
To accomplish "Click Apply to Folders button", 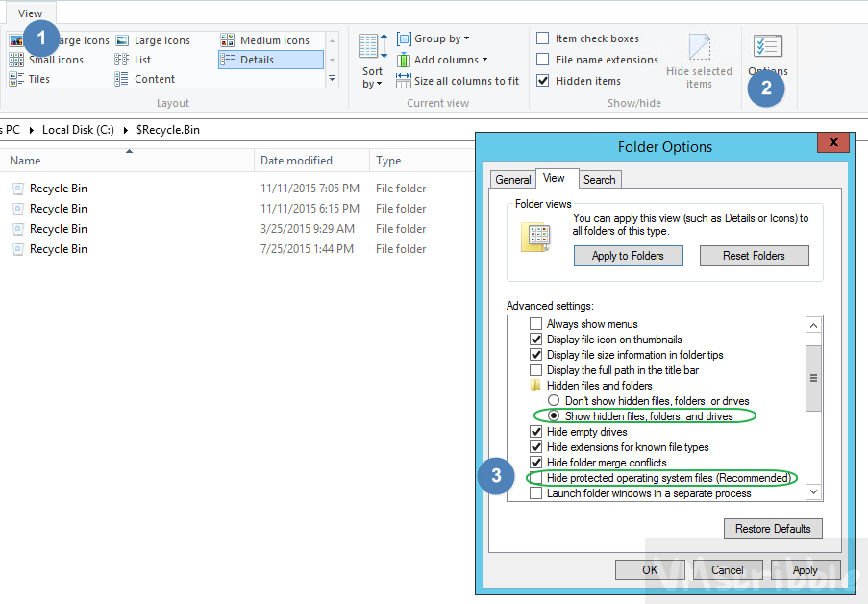I will (629, 256).
